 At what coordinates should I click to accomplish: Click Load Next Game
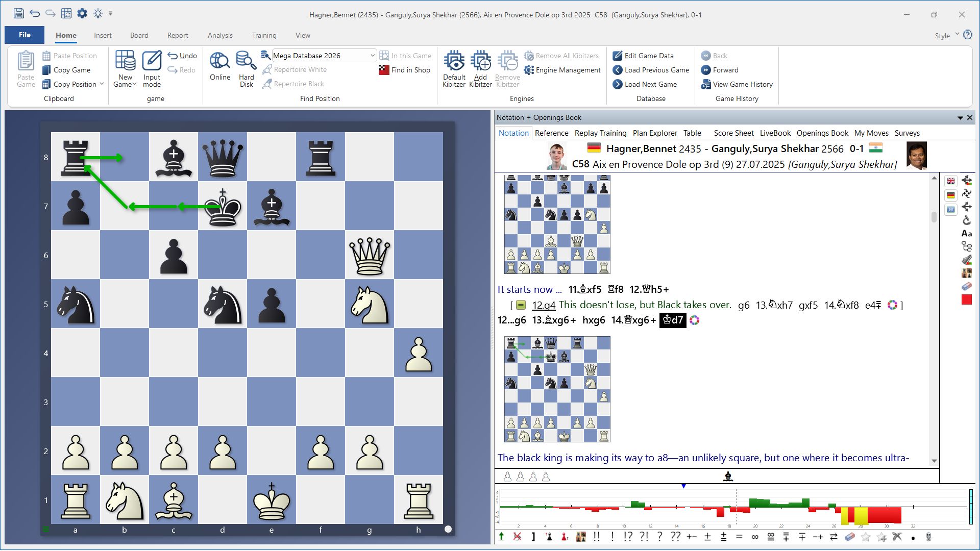(650, 84)
